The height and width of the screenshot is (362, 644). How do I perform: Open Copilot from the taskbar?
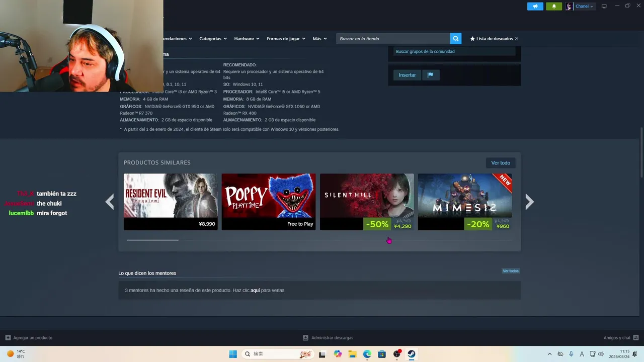[x=337, y=354]
